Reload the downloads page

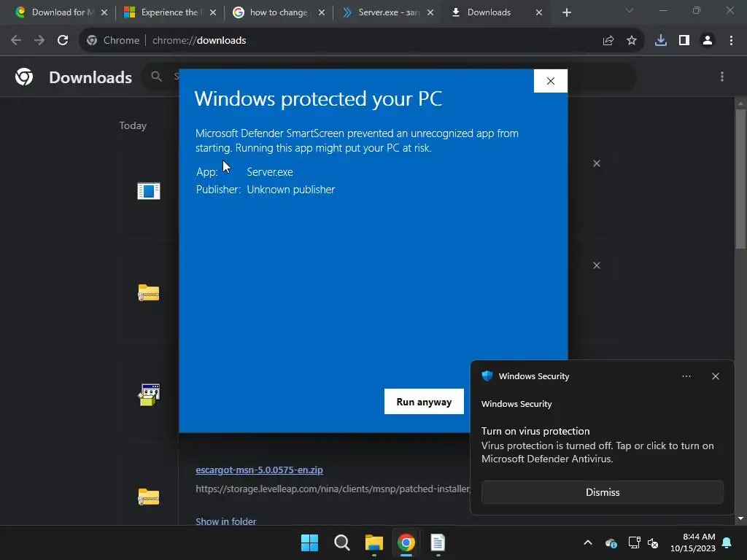pyautogui.click(x=63, y=41)
